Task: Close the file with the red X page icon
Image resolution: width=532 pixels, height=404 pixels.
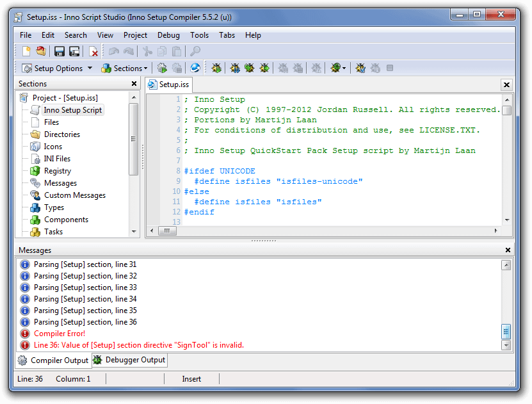Action: pos(93,51)
